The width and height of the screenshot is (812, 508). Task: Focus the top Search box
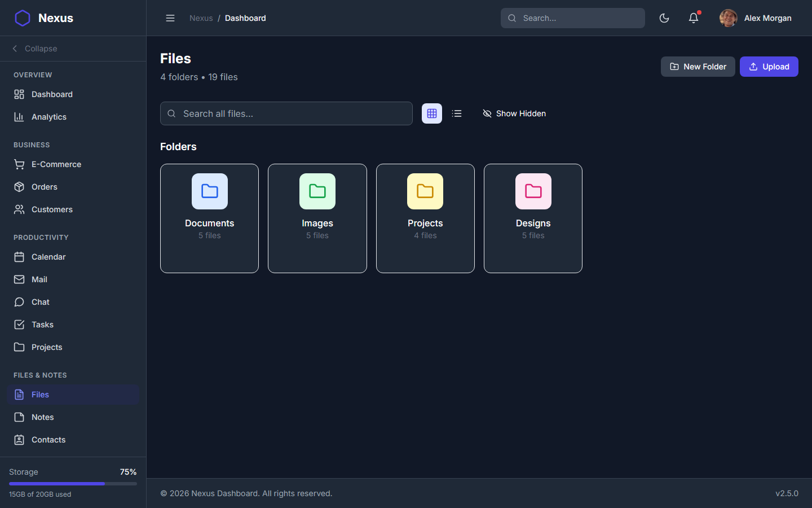click(573, 18)
